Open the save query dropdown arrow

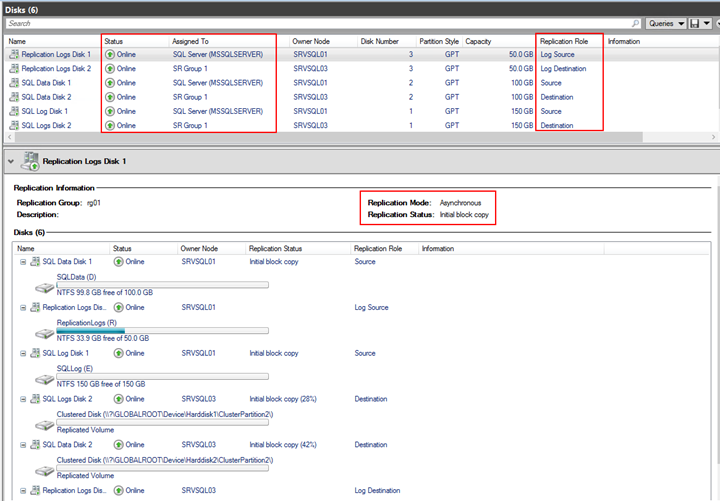707,23
